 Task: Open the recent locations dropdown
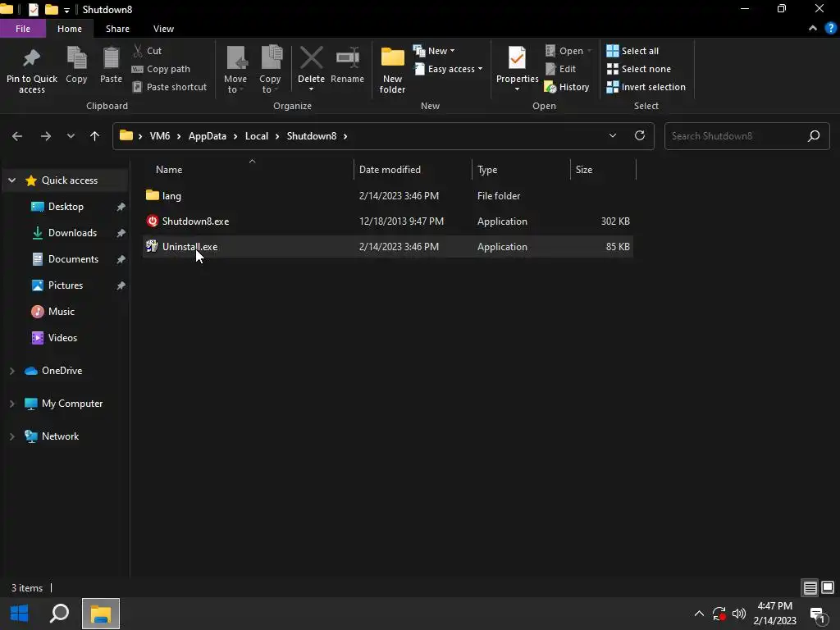coord(71,136)
